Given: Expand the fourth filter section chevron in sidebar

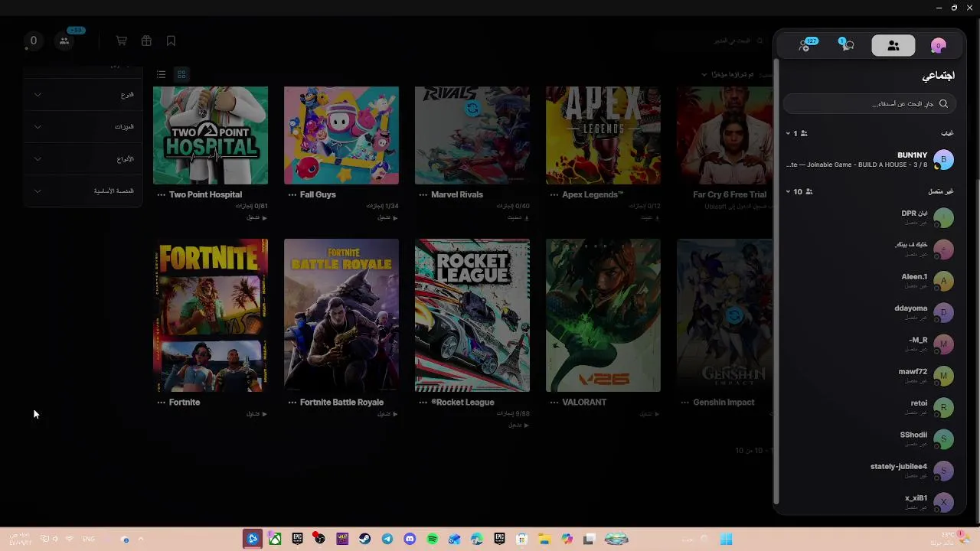Looking at the screenshot, I should coord(38,191).
